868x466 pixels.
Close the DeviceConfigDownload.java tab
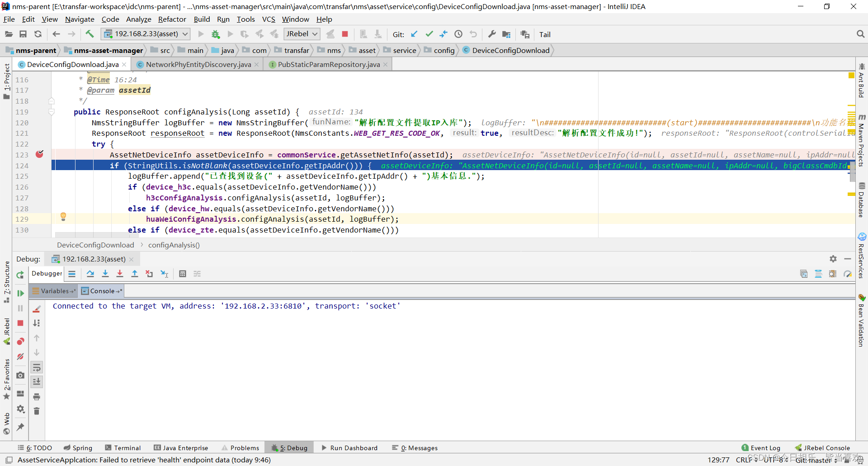tap(124, 65)
